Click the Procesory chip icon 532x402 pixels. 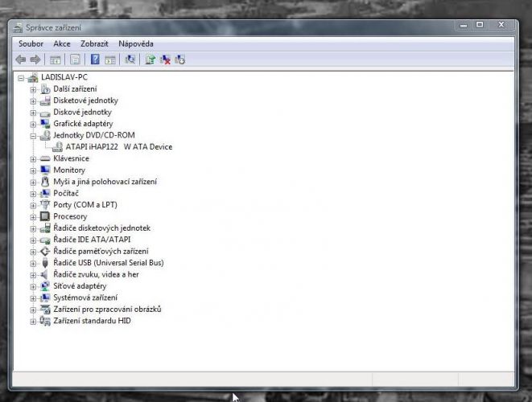tap(45, 216)
